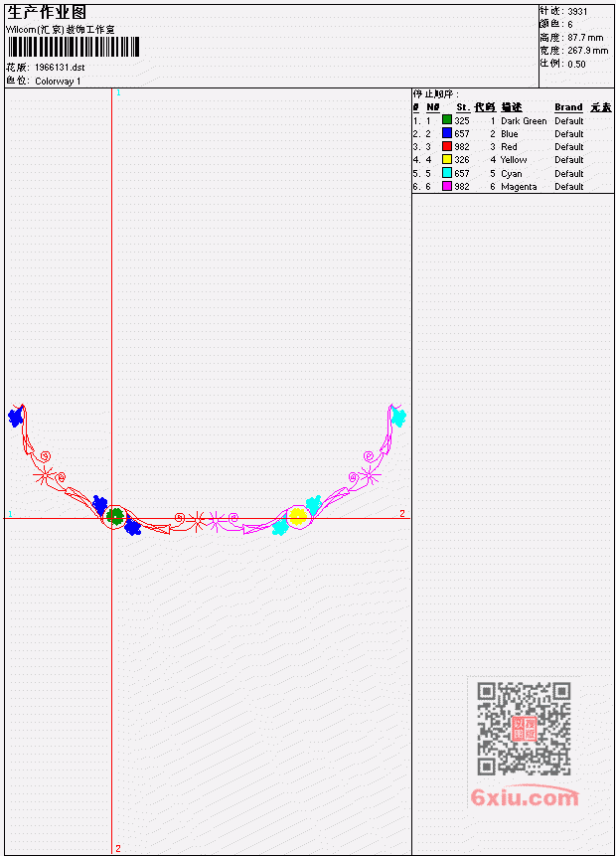Click stitch count 325 in Dark Green row
616x856 pixels.
pos(462,120)
